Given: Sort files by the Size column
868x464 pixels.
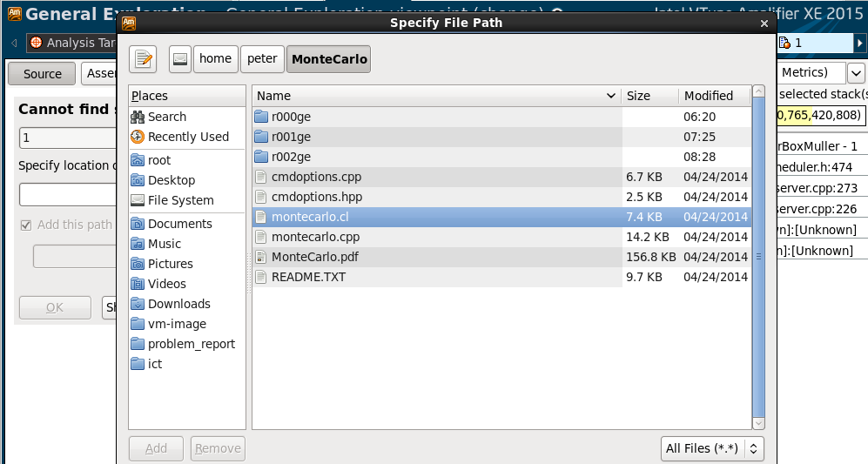Looking at the screenshot, I should pyautogui.click(x=649, y=96).
